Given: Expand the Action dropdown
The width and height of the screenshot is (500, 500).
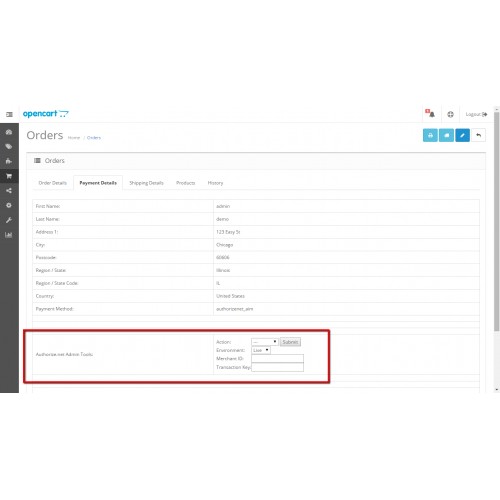Looking at the screenshot, I should tap(265, 342).
